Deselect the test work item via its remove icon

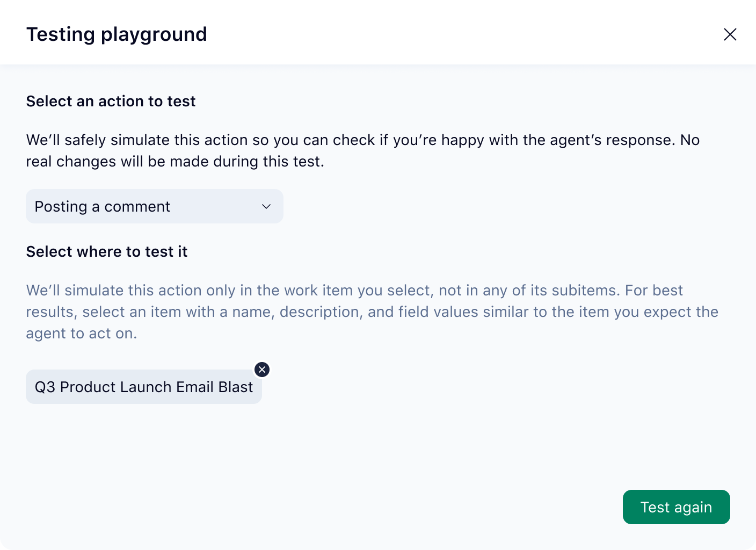pos(262,370)
